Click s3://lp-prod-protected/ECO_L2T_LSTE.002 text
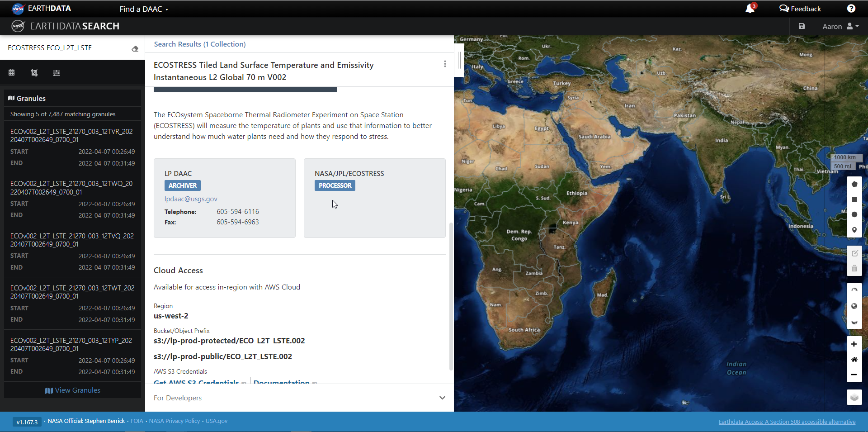Viewport: 868px width, 432px height. [x=229, y=341]
